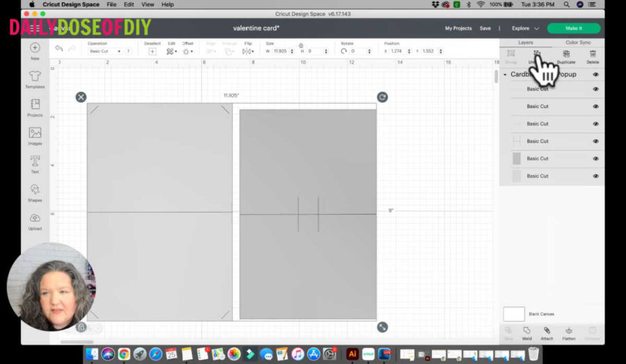Viewport: 626px width, 364px height.
Task: Click the operation help question mark
Action: click(x=128, y=51)
